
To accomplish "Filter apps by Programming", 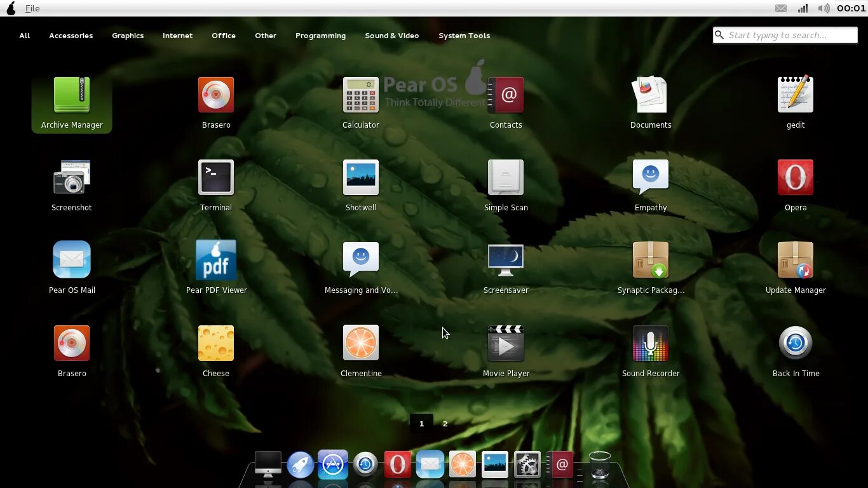I will (x=320, y=36).
